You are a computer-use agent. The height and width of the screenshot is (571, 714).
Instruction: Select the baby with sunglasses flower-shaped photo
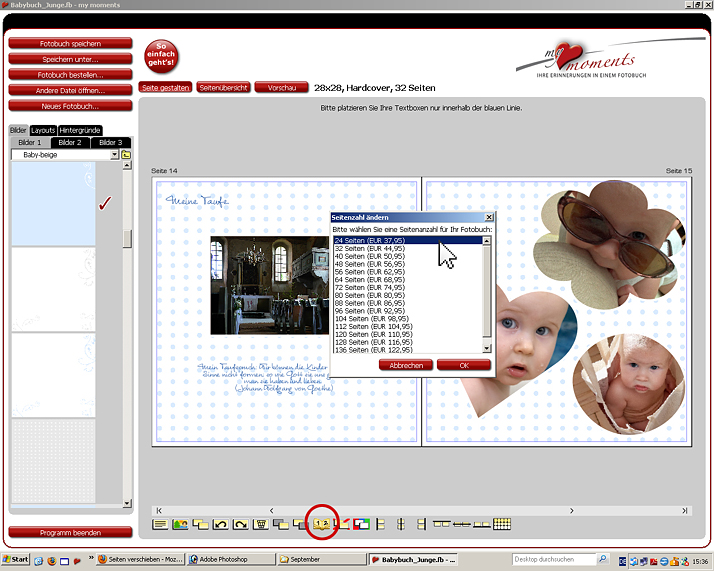(x=609, y=244)
